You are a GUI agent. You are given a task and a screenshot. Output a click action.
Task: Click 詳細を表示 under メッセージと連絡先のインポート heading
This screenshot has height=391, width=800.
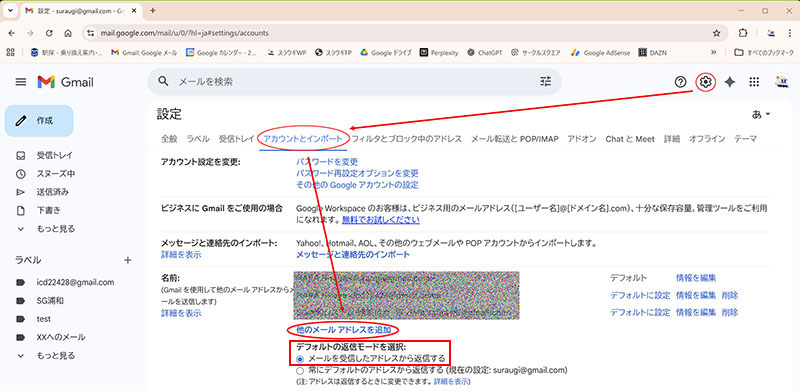coord(181,254)
